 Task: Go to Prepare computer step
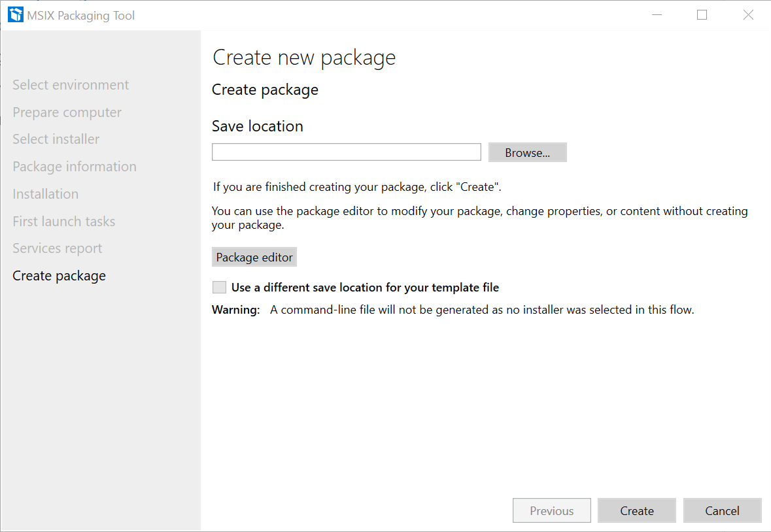67,112
